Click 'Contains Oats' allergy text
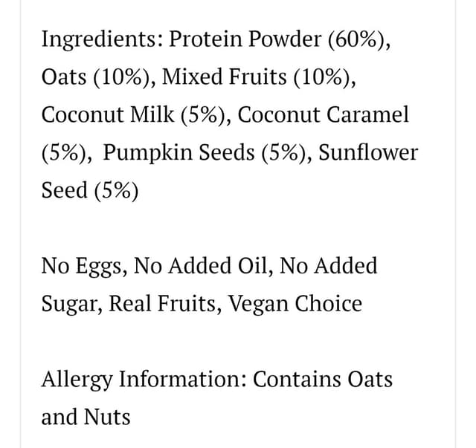Viewport: 476px width, 448px height. pyautogui.click(x=323, y=379)
